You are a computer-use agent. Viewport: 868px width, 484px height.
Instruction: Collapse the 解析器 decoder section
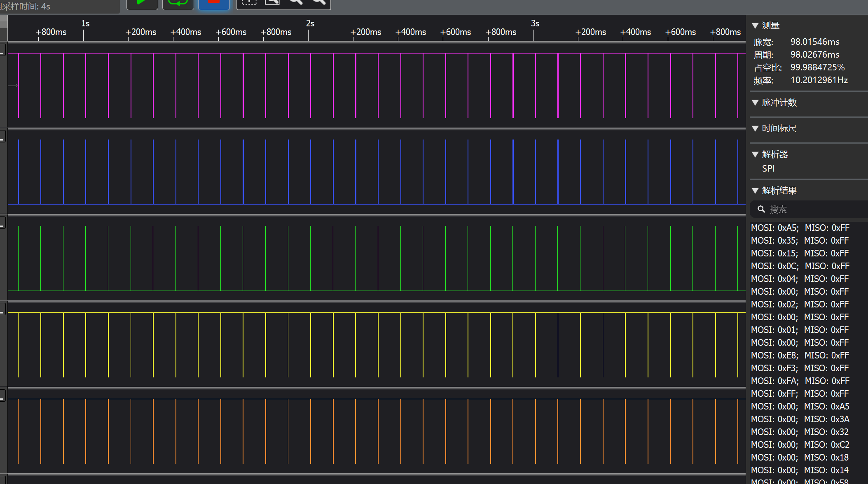(x=755, y=154)
